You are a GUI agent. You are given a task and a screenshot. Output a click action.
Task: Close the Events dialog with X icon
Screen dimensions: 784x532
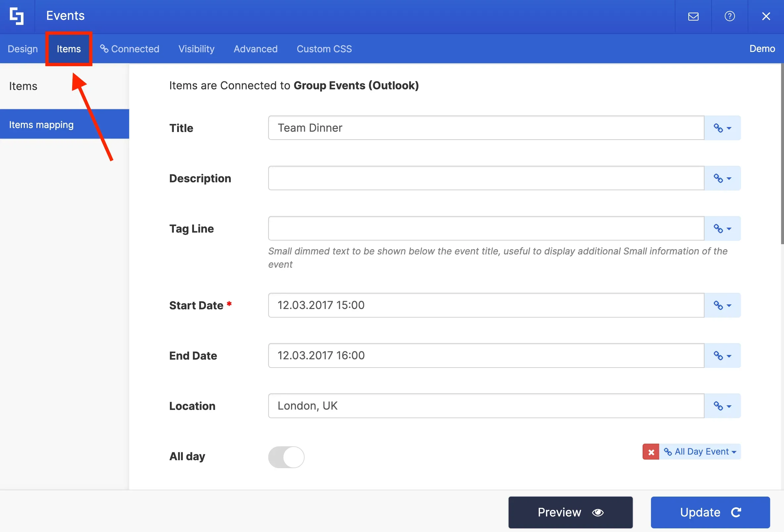766,16
